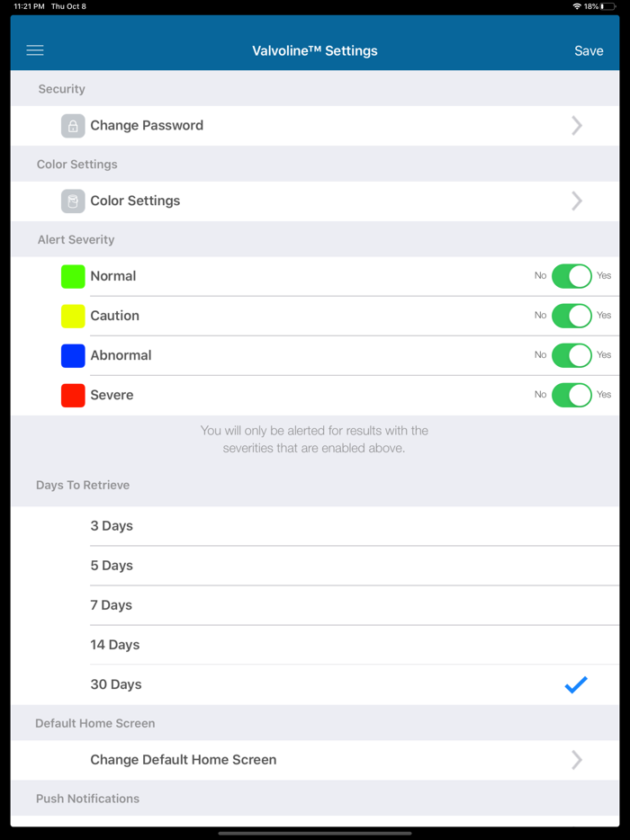This screenshot has width=630, height=840.
Task: Open Change Default Home Screen chevron
Action: (577, 760)
